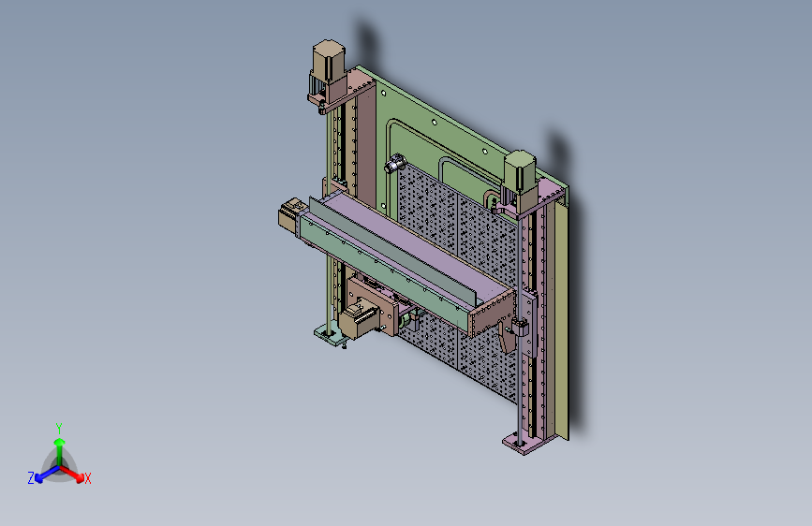
Task: Click the red X axis on the triad
Action: (72, 474)
